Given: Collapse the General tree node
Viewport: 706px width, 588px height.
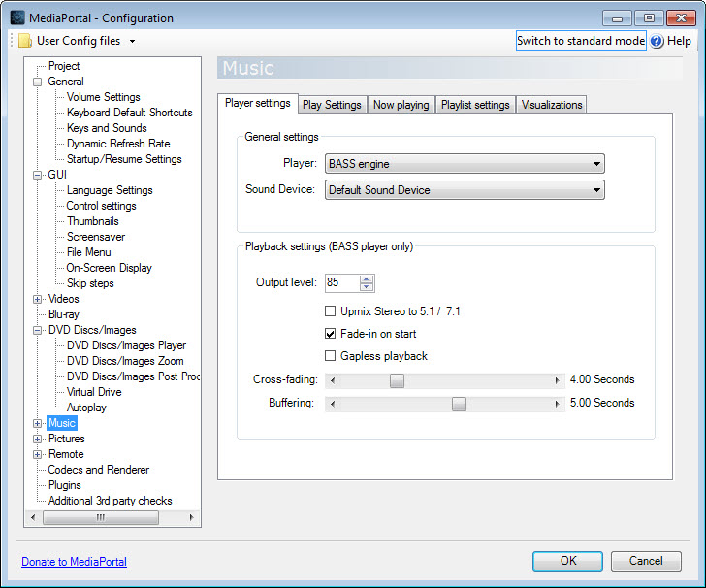Looking at the screenshot, I should click(38, 82).
